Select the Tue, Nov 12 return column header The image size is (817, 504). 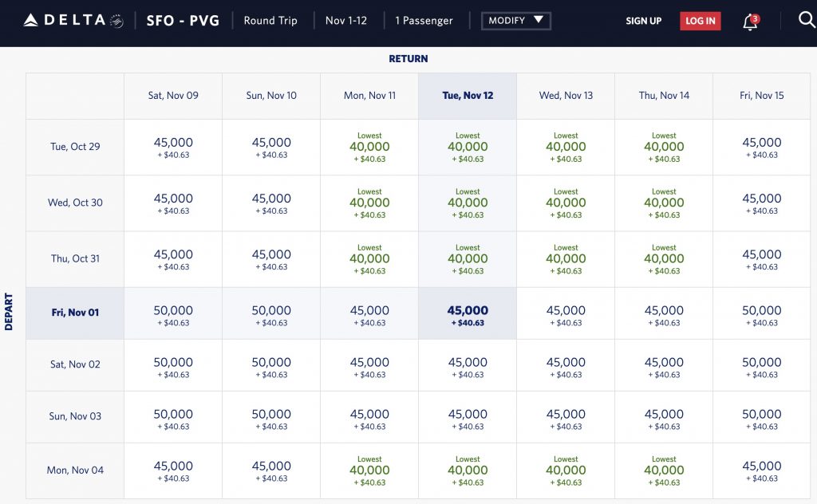[x=468, y=96]
